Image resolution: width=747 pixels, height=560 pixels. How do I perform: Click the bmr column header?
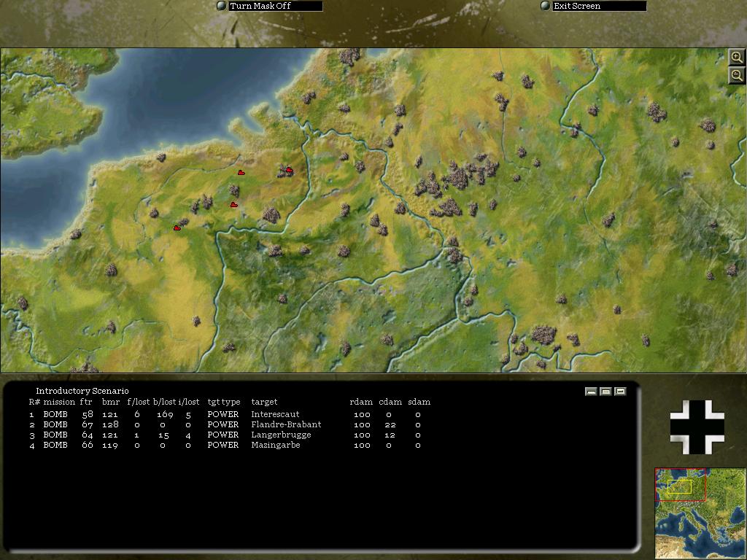(111, 402)
